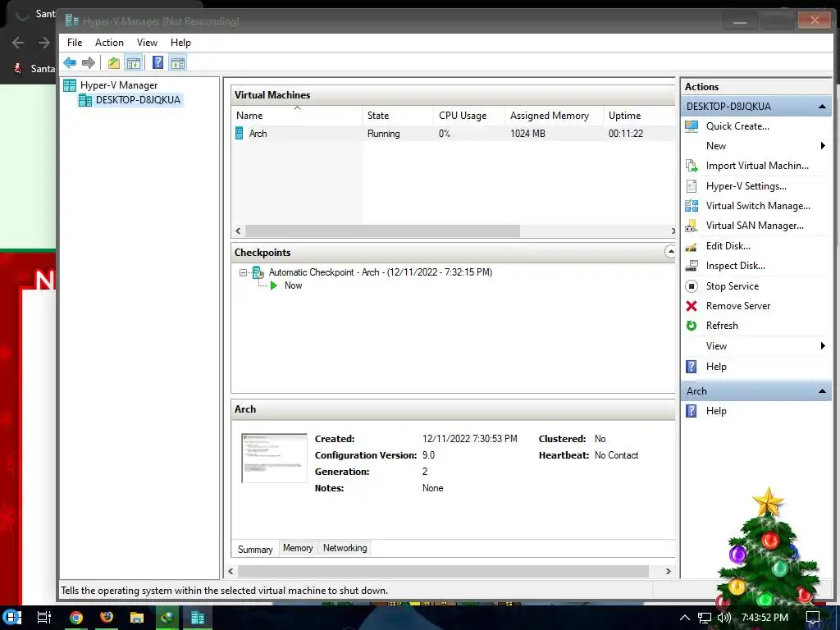
Task: Click left arrow of bottom details scrollbar
Action: 231,572
